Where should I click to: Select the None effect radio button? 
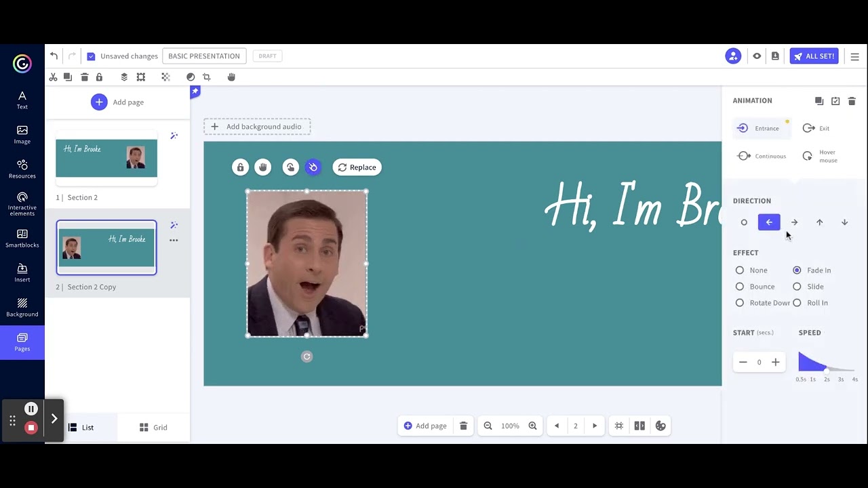(740, 270)
